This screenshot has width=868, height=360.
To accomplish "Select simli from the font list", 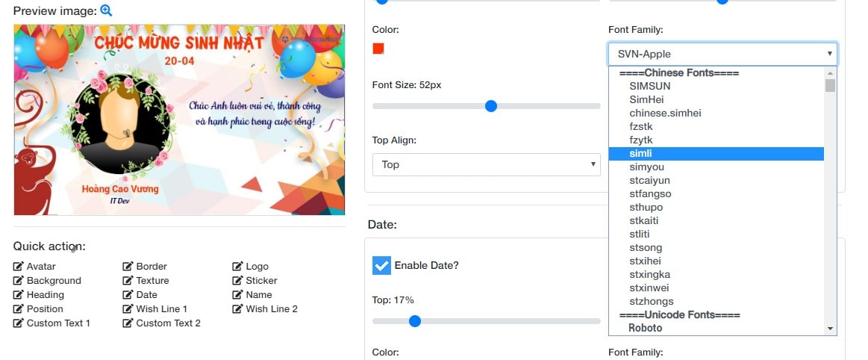I will [x=716, y=153].
